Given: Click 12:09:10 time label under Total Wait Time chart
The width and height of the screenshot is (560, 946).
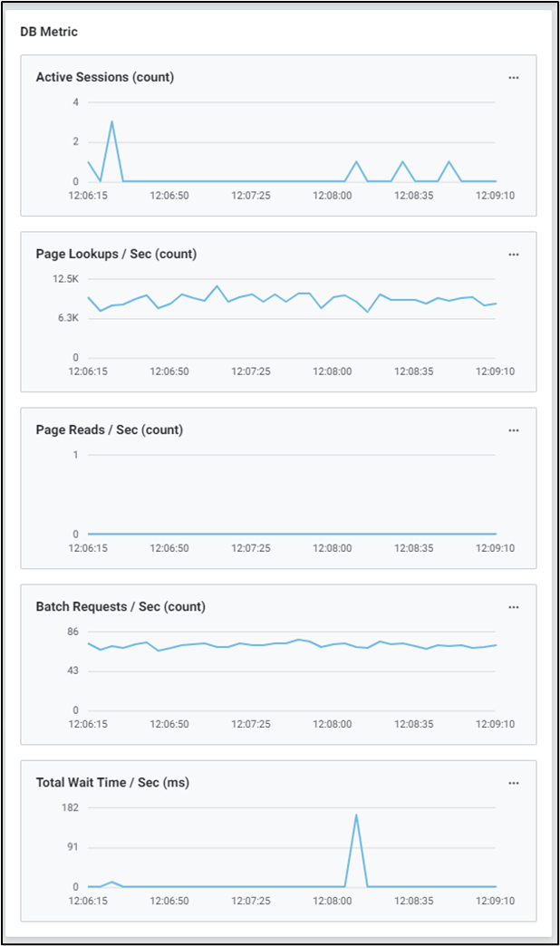Looking at the screenshot, I should point(496,901).
